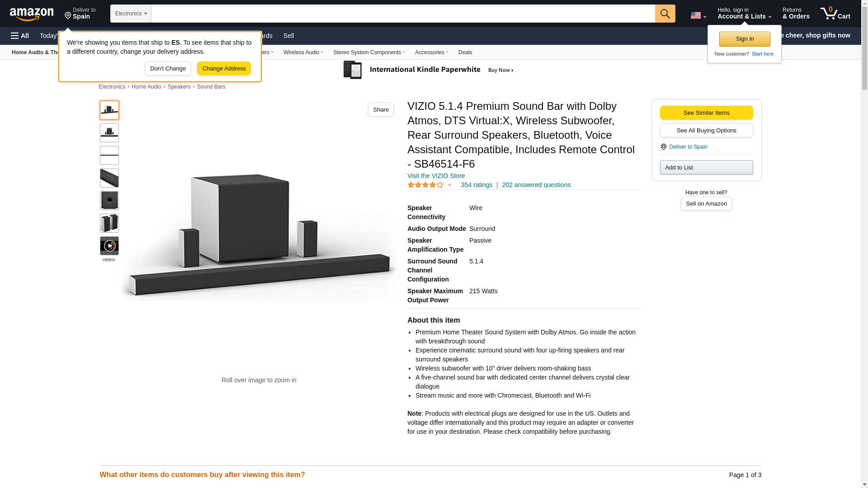Click the search magnifier button

click(665, 14)
